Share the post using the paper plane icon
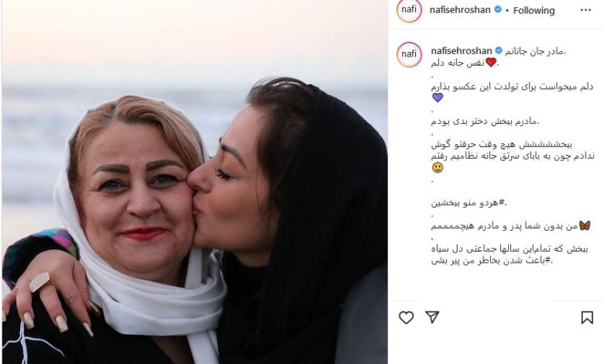The image size is (604, 364). (432, 317)
